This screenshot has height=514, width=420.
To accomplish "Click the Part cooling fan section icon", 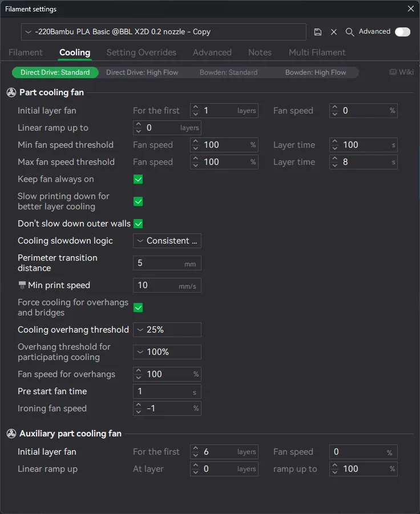I will click(x=11, y=92).
